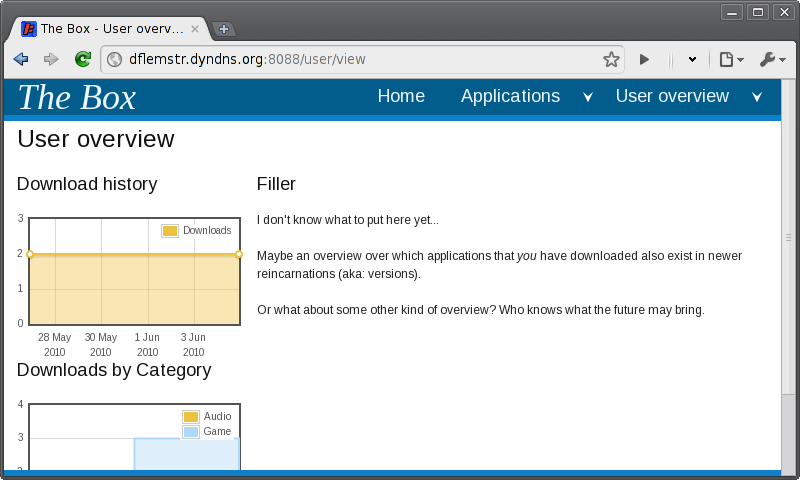The height and width of the screenshot is (480, 800).
Task: Click the browser back arrow
Action: (x=20, y=60)
